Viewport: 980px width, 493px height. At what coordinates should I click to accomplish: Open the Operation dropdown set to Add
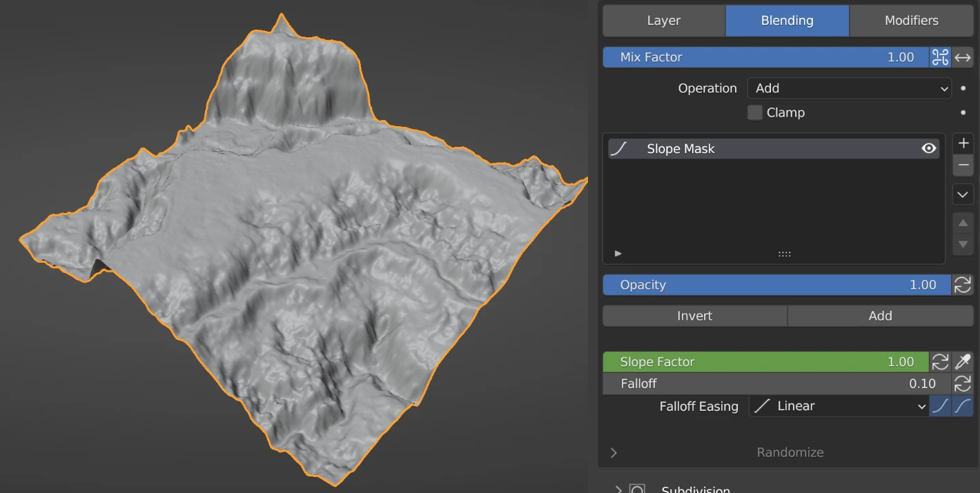click(x=849, y=88)
